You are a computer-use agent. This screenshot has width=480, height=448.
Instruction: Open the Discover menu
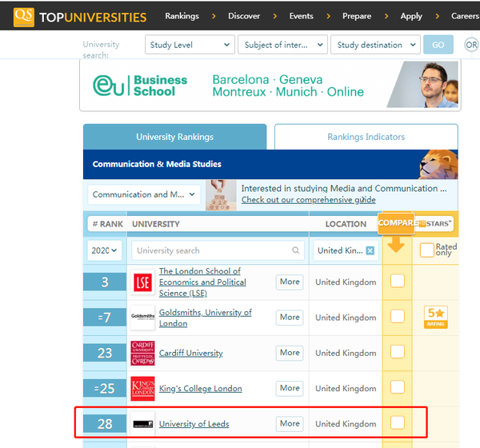point(244,16)
